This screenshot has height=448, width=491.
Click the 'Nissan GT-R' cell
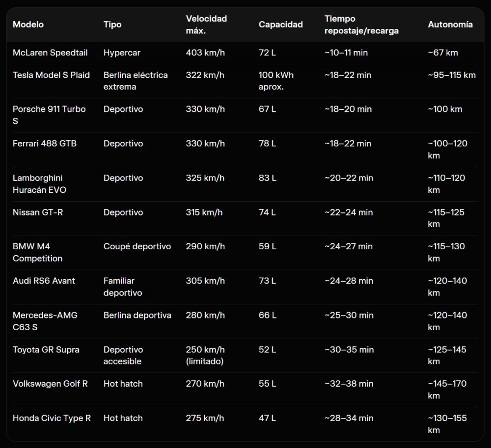tap(38, 212)
